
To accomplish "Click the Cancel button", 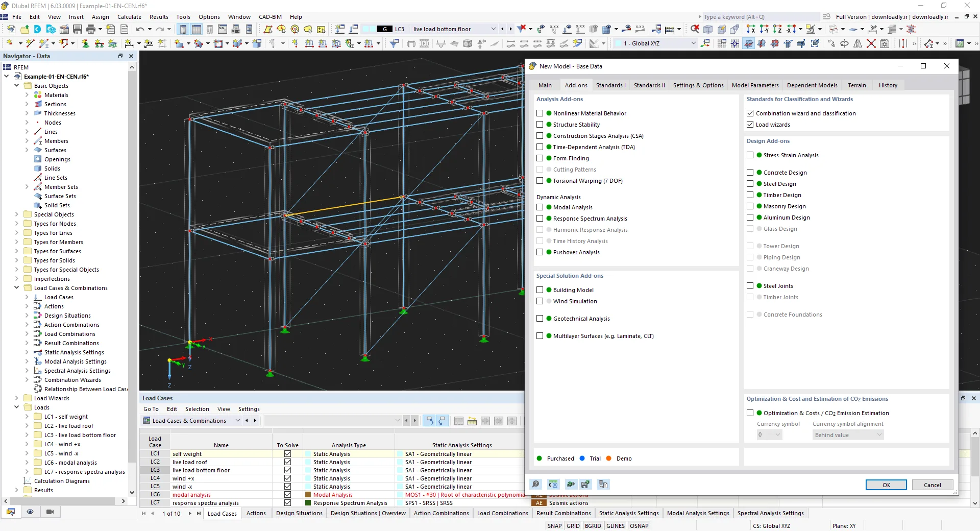I will pyautogui.click(x=932, y=485).
